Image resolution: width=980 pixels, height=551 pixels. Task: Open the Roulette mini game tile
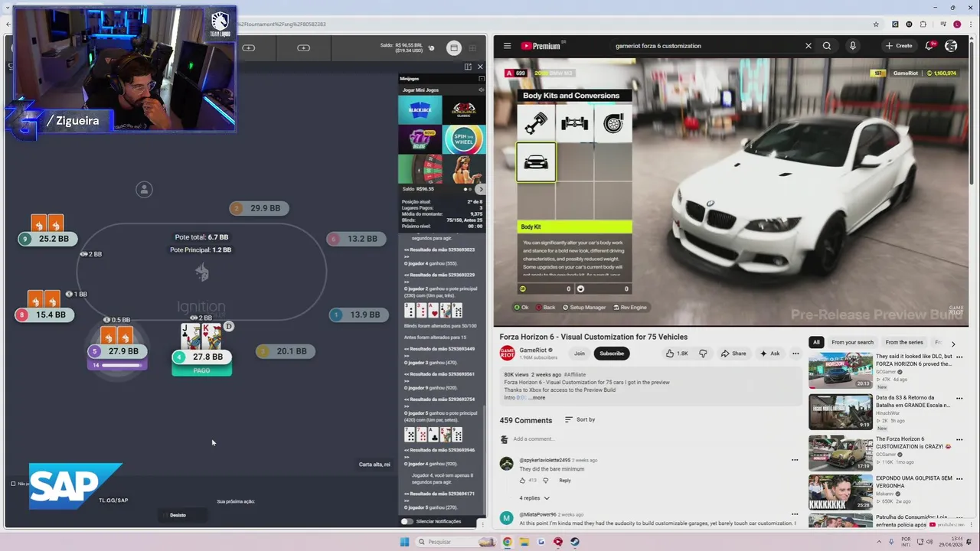pos(420,168)
